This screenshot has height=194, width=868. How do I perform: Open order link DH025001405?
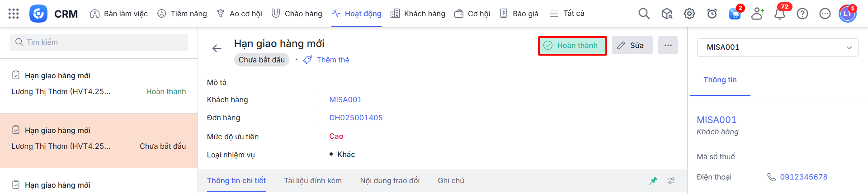click(x=356, y=118)
